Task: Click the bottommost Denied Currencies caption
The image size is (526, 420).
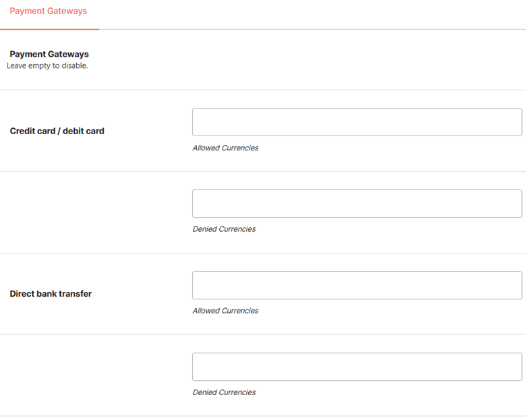Action: [224, 392]
